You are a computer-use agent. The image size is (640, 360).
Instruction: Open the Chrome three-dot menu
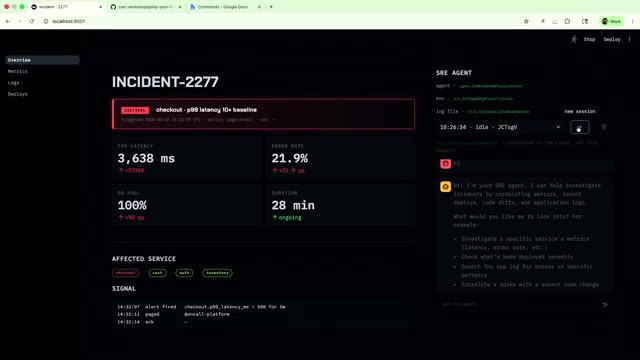pos(632,21)
